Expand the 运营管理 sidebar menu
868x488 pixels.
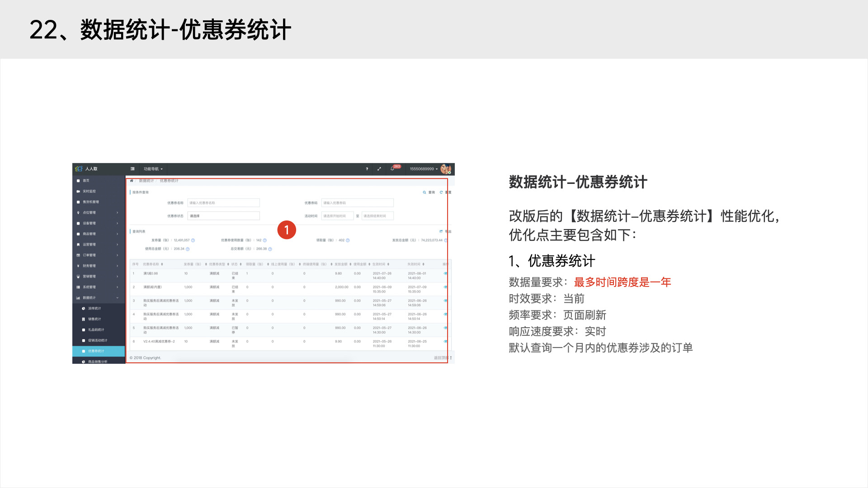tap(99, 244)
